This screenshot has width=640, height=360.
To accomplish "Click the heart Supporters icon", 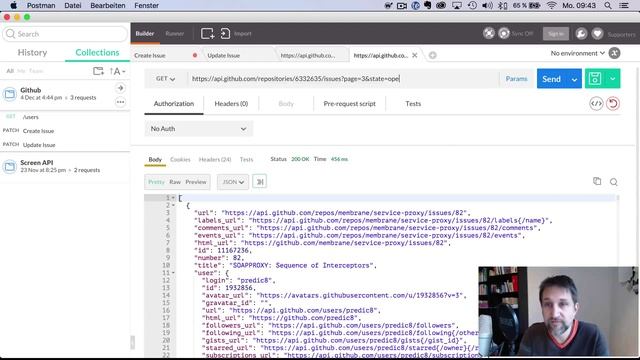I will pos(597,33).
